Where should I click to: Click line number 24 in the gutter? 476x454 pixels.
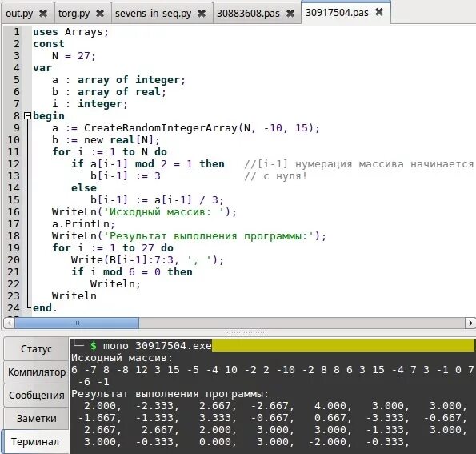pos(14,308)
